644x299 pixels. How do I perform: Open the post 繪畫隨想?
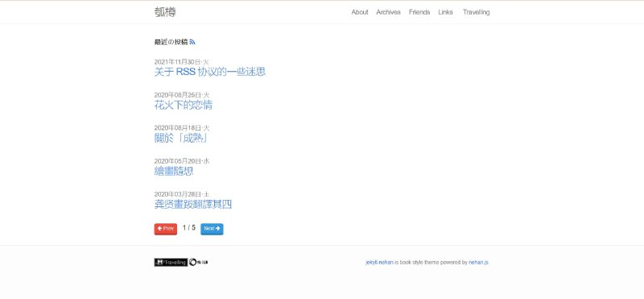click(x=174, y=171)
